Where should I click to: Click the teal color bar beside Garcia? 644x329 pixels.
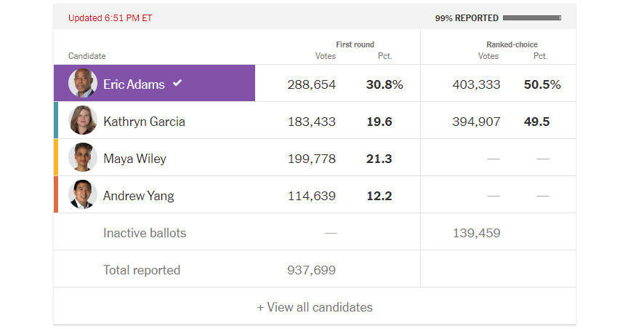56,121
